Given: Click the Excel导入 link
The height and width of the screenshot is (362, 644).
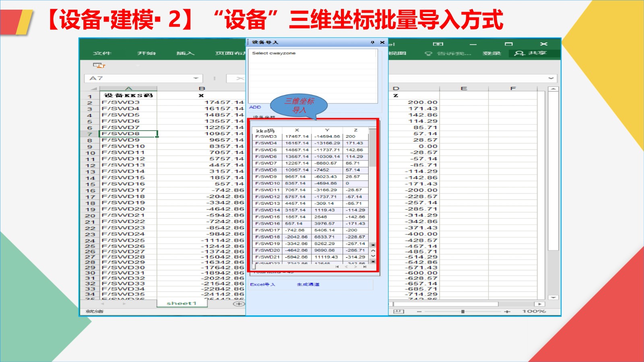Looking at the screenshot, I should [262, 284].
